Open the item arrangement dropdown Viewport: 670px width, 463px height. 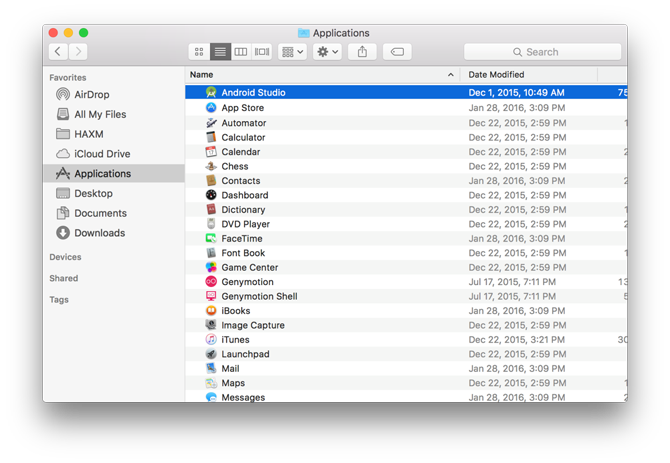293,52
